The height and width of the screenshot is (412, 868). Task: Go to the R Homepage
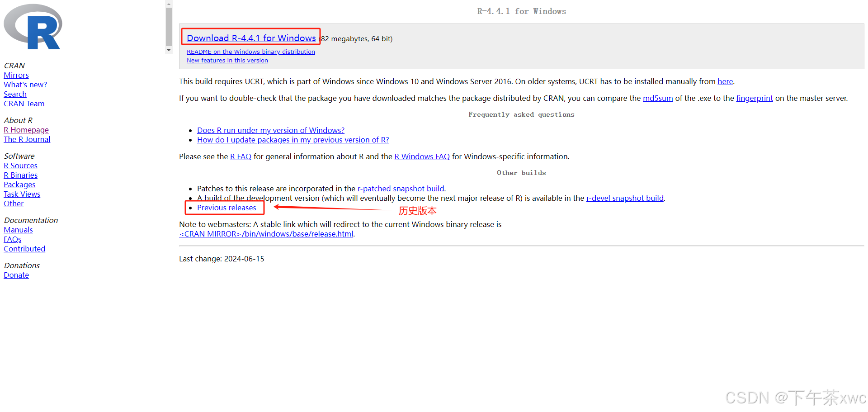(x=26, y=130)
